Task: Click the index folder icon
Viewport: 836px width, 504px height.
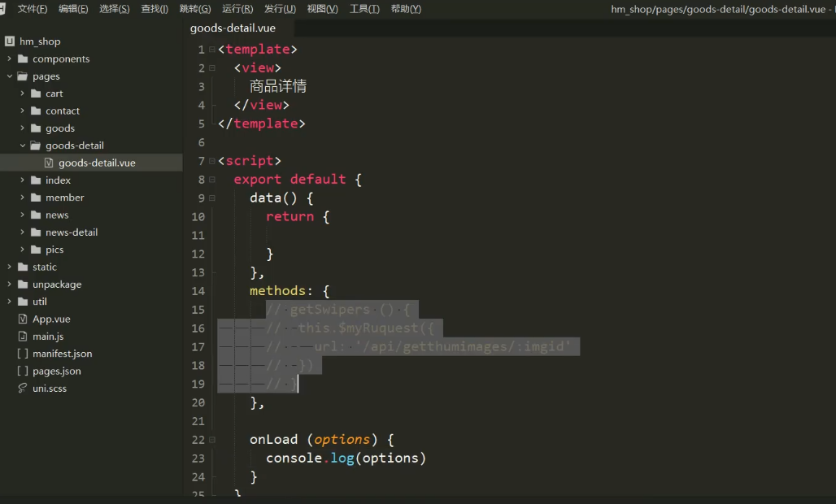Action: click(36, 180)
